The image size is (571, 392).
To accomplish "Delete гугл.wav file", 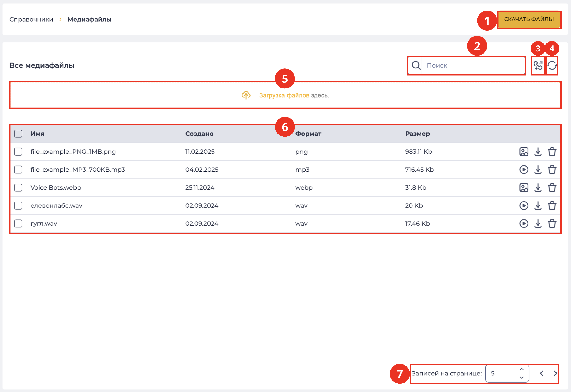I will tap(552, 224).
